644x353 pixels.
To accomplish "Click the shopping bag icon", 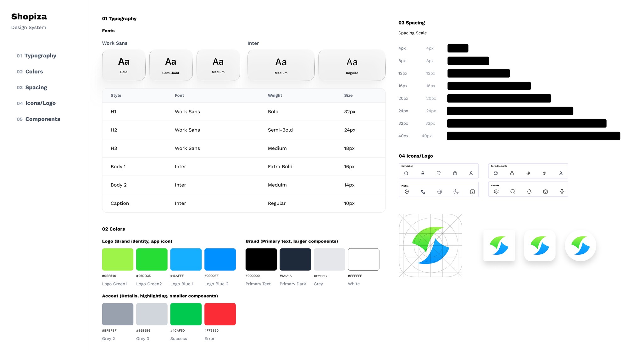I will [x=455, y=173].
